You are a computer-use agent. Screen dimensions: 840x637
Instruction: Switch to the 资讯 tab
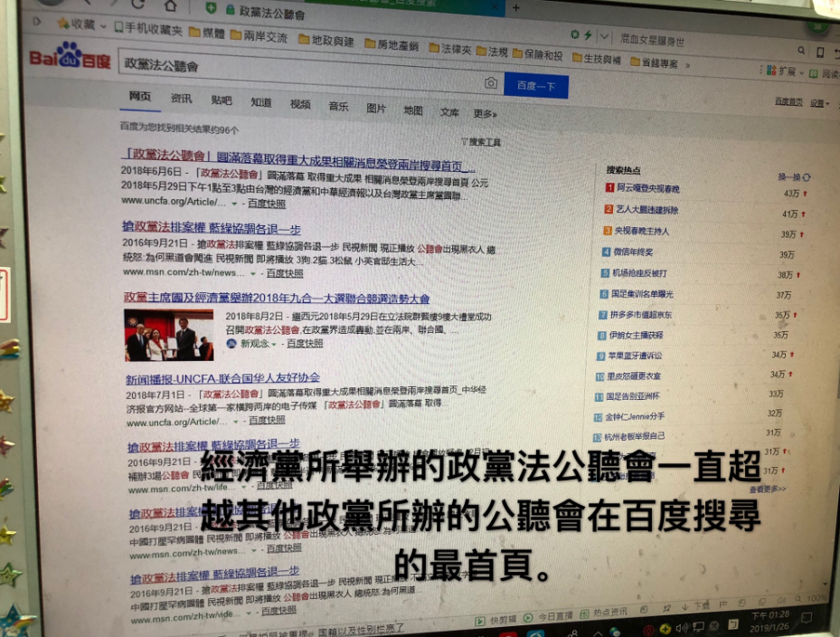(181, 98)
